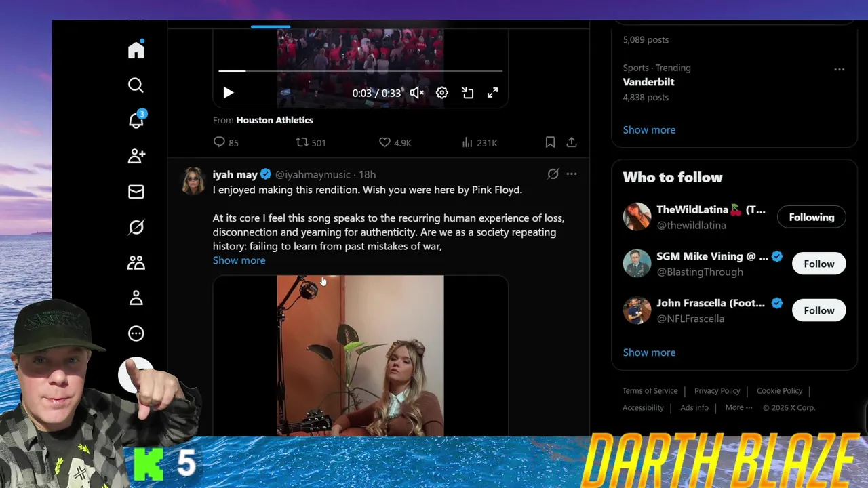
Task: Open SGM Mike Vining profile name
Action: tap(712, 256)
